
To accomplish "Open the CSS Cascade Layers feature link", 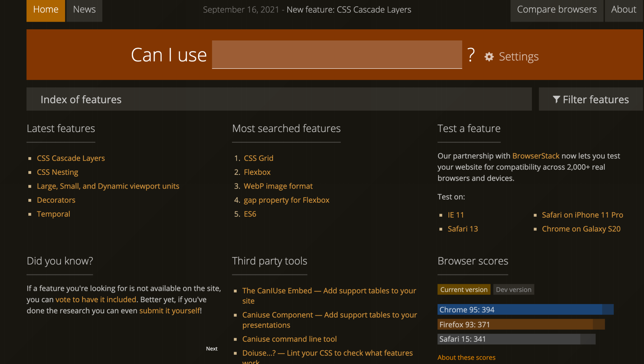I will click(71, 158).
